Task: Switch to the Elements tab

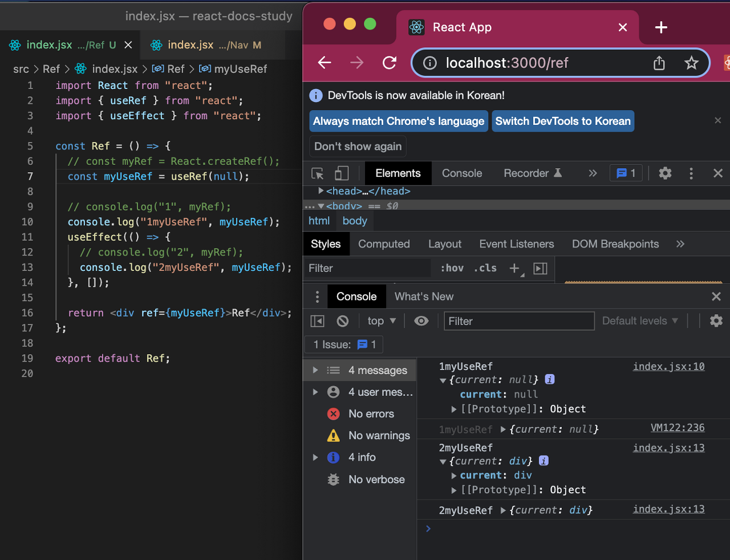Action: tap(398, 173)
